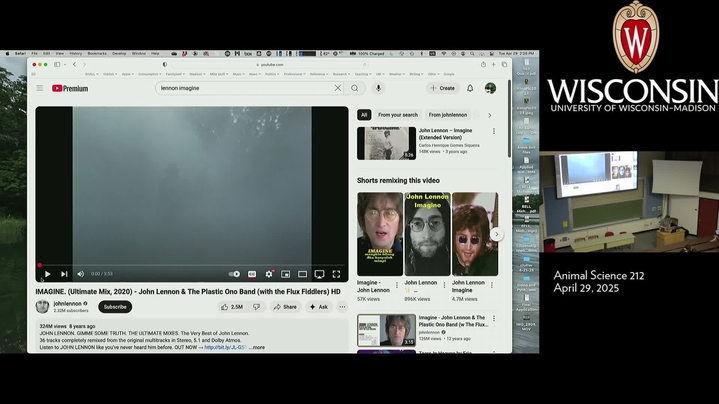Show the Safari tab overview
Image resolution: width=719 pixels, height=404 pixels.
click(x=504, y=65)
